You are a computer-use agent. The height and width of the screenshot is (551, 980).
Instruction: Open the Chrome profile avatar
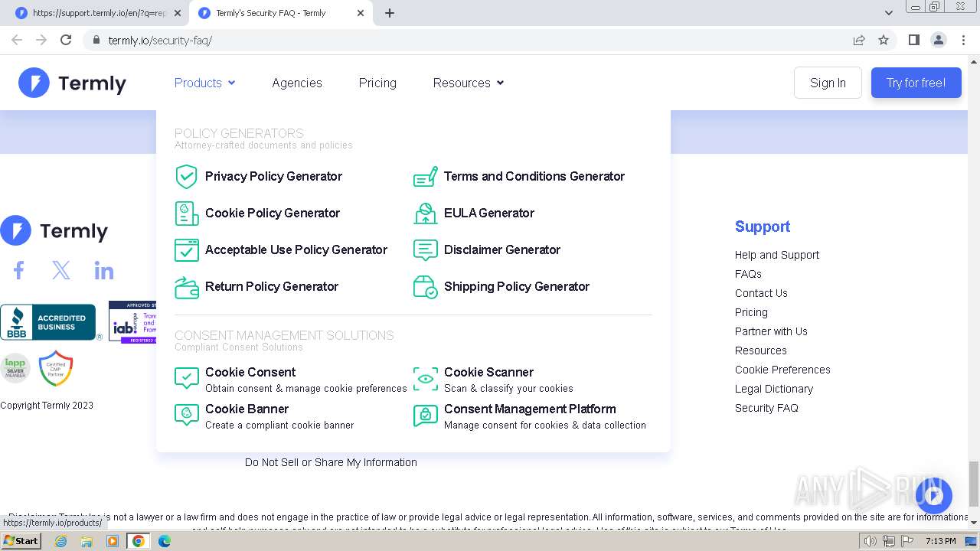coord(939,40)
